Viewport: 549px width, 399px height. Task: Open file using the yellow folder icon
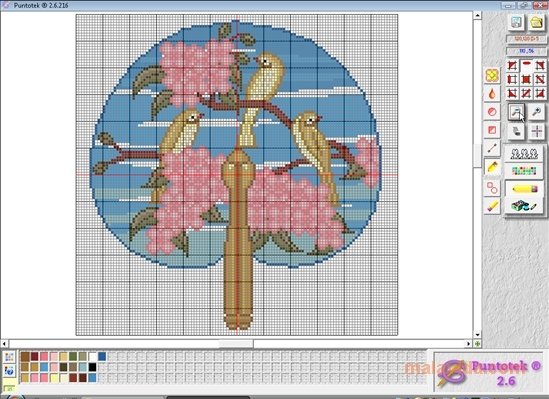(536, 22)
